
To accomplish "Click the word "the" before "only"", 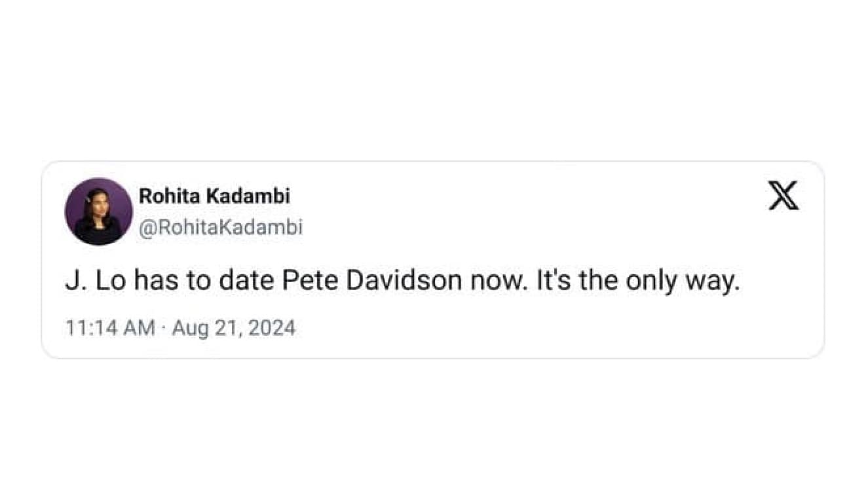I will point(601,281).
